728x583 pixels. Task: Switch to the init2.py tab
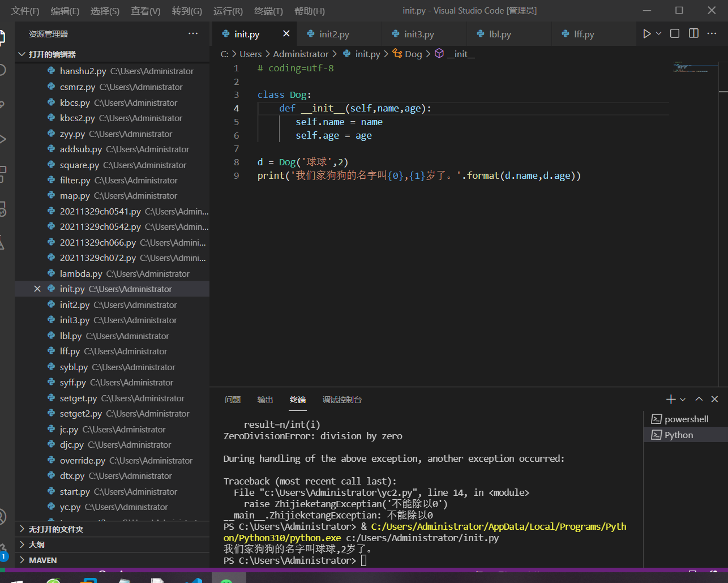(334, 35)
